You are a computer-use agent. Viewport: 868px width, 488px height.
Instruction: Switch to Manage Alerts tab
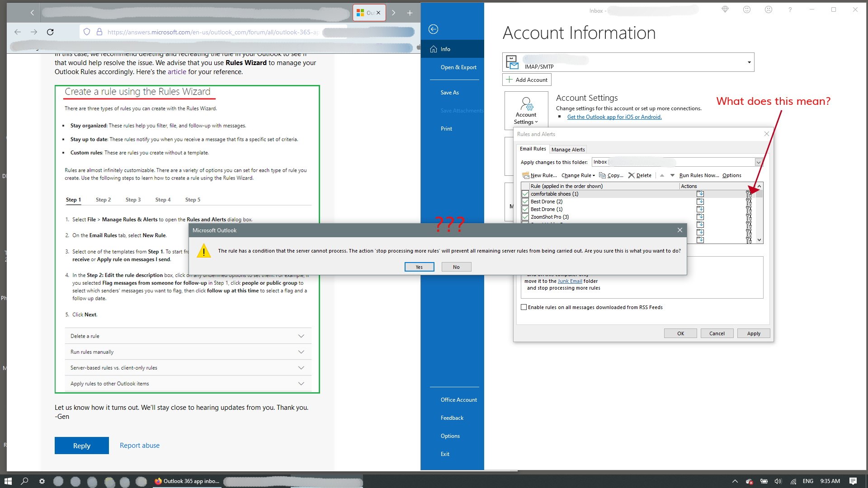pyautogui.click(x=568, y=150)
